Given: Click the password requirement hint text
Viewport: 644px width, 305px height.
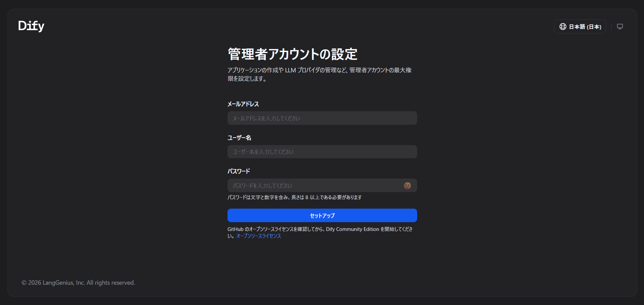Looking at the screenshot, I should (x=295, y=197).
